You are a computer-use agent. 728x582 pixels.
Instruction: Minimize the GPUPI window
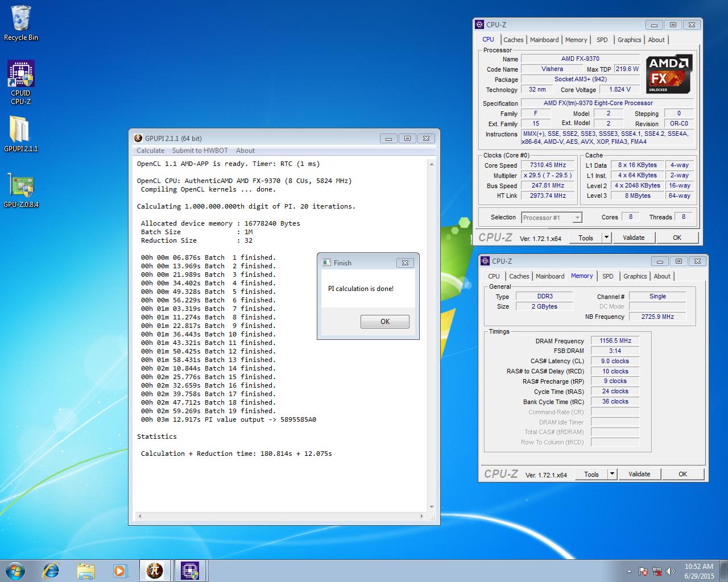(x=389, y=138)
